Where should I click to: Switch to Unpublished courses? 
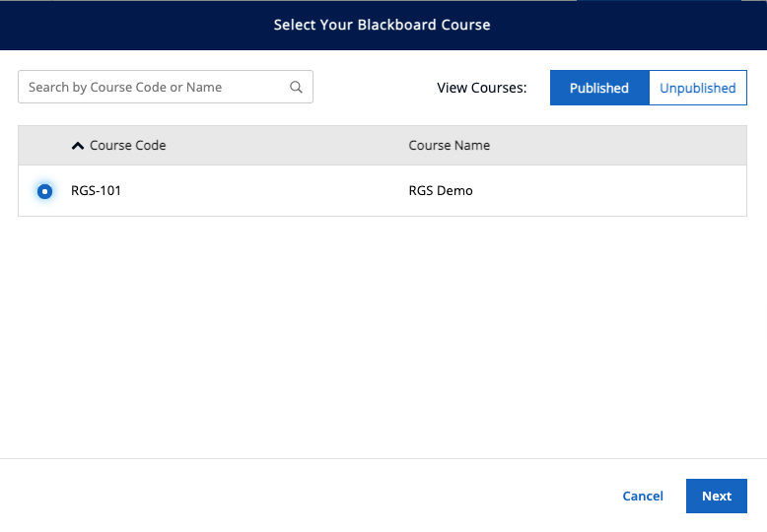(698, 88)
